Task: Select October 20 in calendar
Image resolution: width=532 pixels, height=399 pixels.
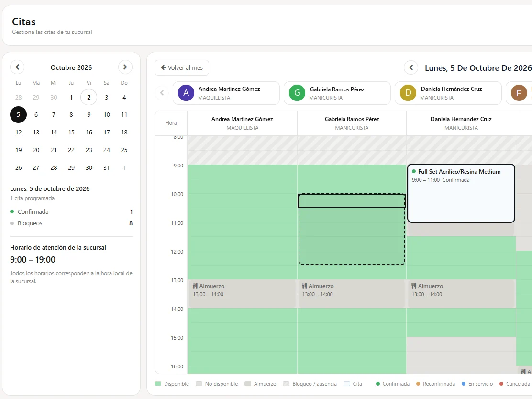Action: click(x=36, y=150)
